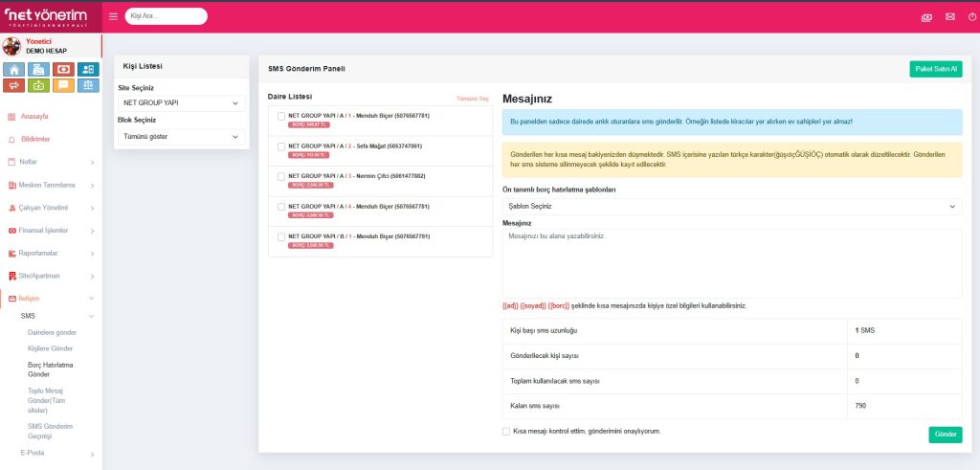
Task: Click the money icon in top bar
Action: (925, 16)
